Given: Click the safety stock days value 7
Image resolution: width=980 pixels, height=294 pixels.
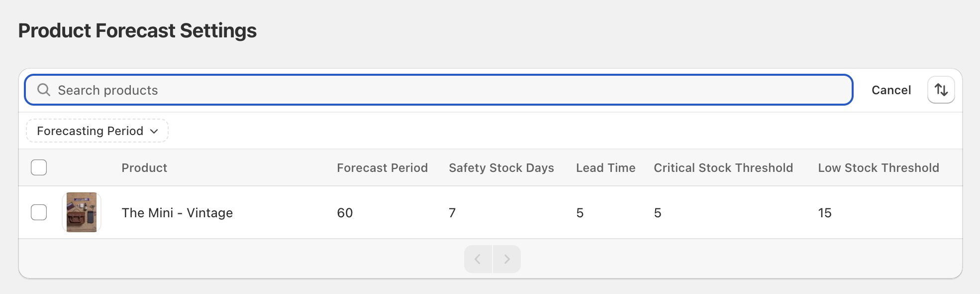Looking at the screenshot, I should [x=452, y=213].
